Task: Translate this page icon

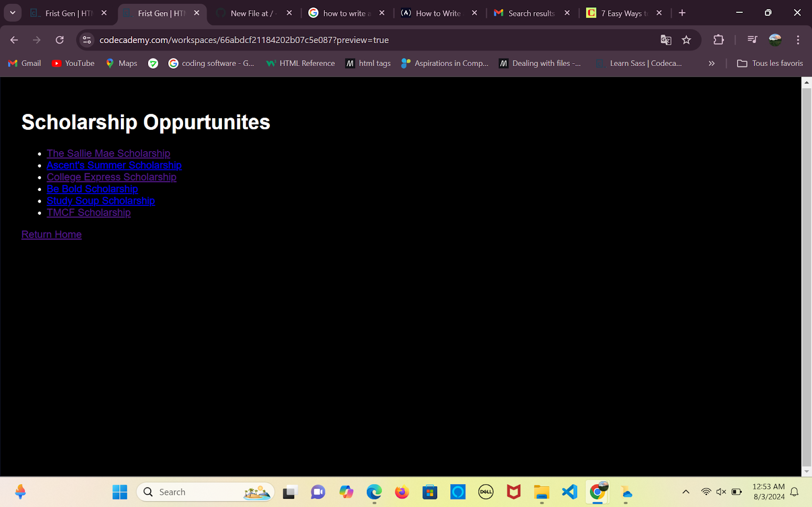Action: pos(666,40)
